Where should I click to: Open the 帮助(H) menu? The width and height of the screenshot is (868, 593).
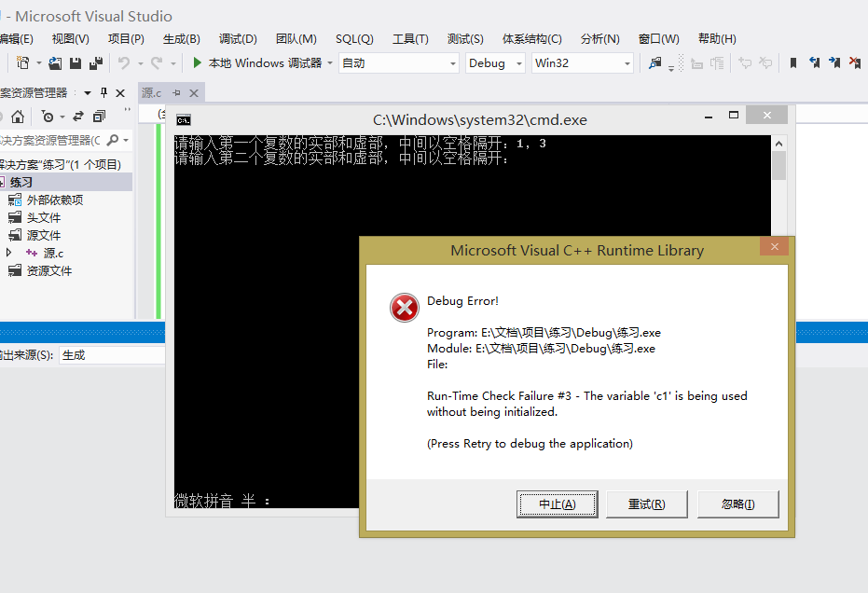[717, 39]
